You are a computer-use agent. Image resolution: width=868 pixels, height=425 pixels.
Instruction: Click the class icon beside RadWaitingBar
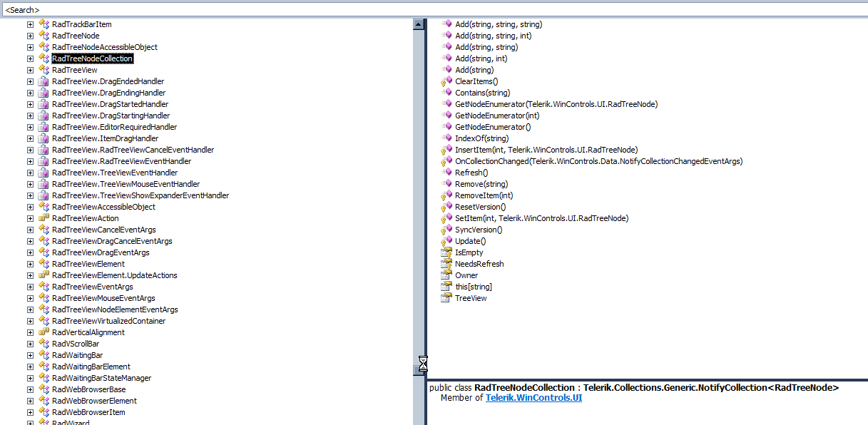[x=44, y=355]
